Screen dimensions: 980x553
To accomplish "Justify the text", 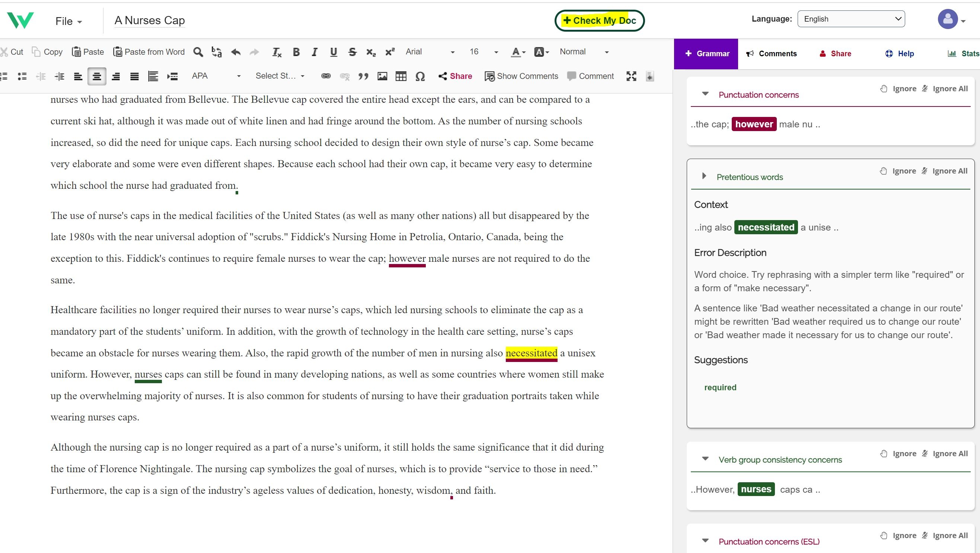I will [134, 76].
